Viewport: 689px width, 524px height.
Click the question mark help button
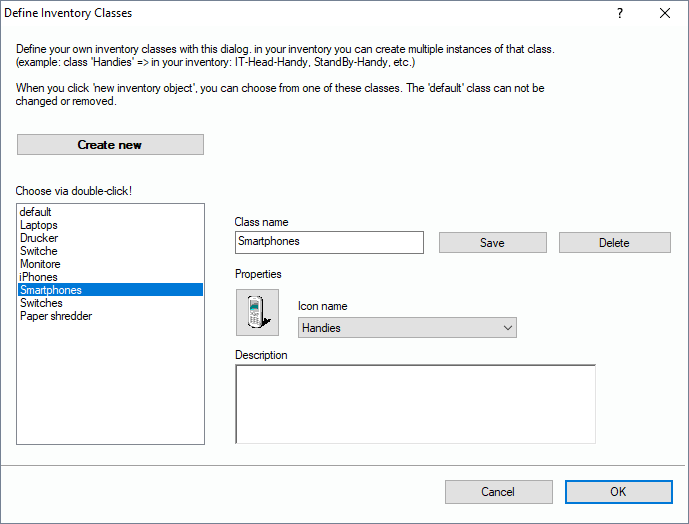tap(620, 14)
